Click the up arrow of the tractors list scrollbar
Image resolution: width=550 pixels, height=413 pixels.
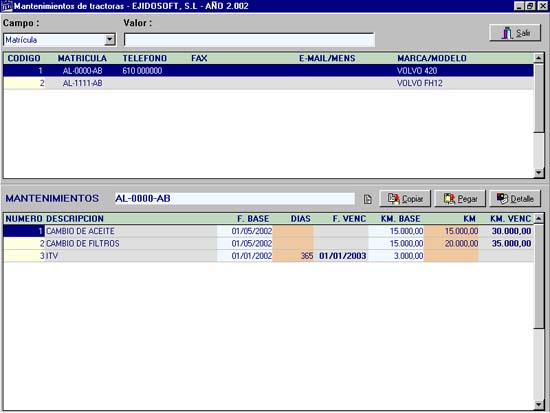point(539,58)
